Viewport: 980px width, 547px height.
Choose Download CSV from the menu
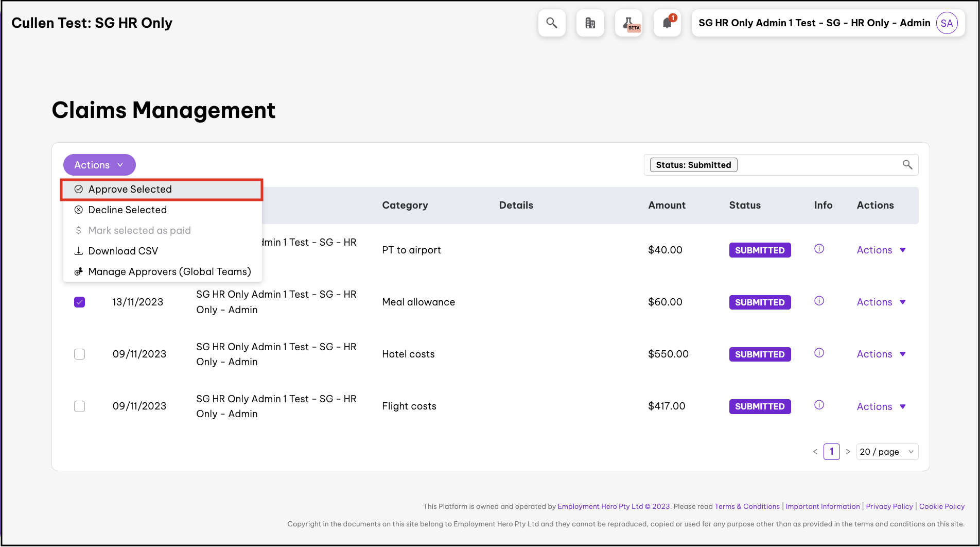click(123, 251)
